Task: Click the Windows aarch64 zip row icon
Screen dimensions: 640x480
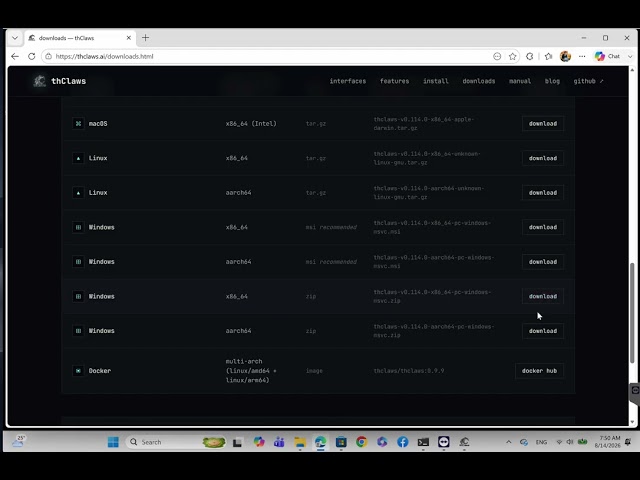Action: (78, 331)
